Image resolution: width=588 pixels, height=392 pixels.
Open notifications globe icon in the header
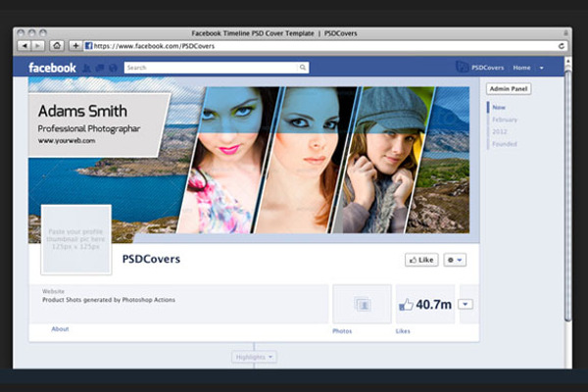(x=113, y=68)
